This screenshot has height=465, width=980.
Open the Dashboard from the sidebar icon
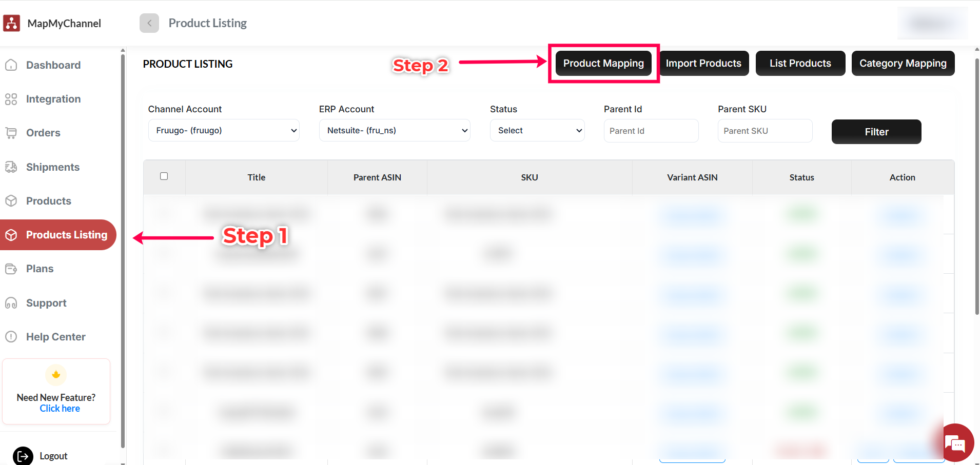[11, 65]
